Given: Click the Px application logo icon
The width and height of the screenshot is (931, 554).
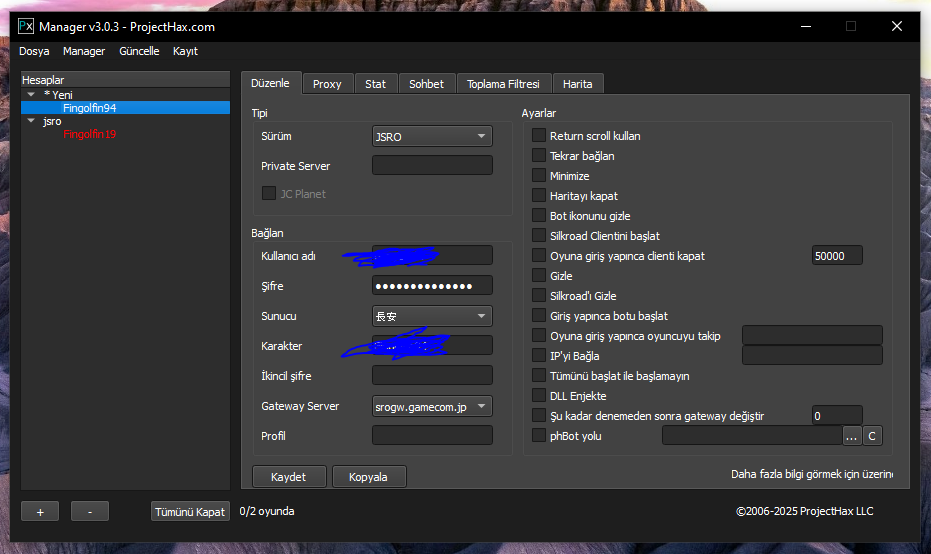Looking at the screenshot, I should coord(27,26).
